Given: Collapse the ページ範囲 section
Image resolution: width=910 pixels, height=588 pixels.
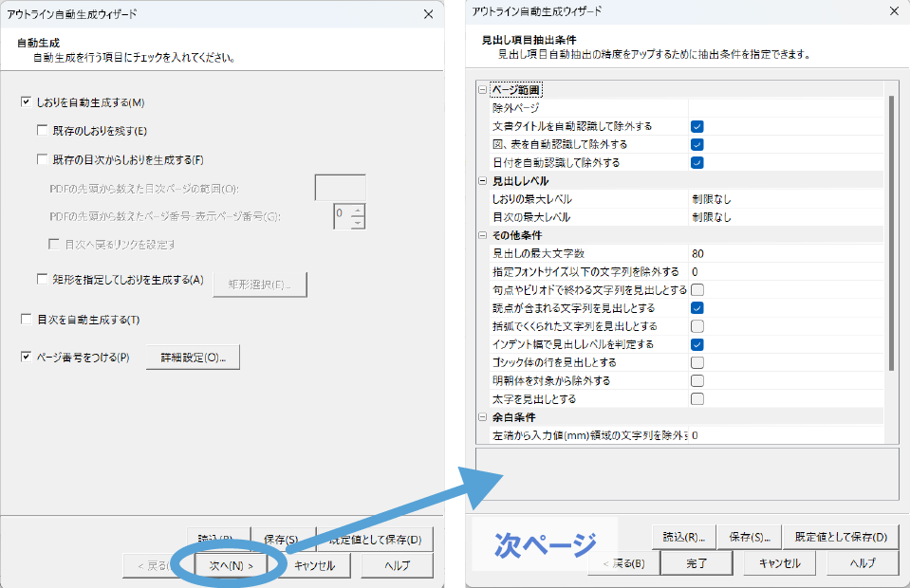Looking at the screenshot, I should coord(483,90).
